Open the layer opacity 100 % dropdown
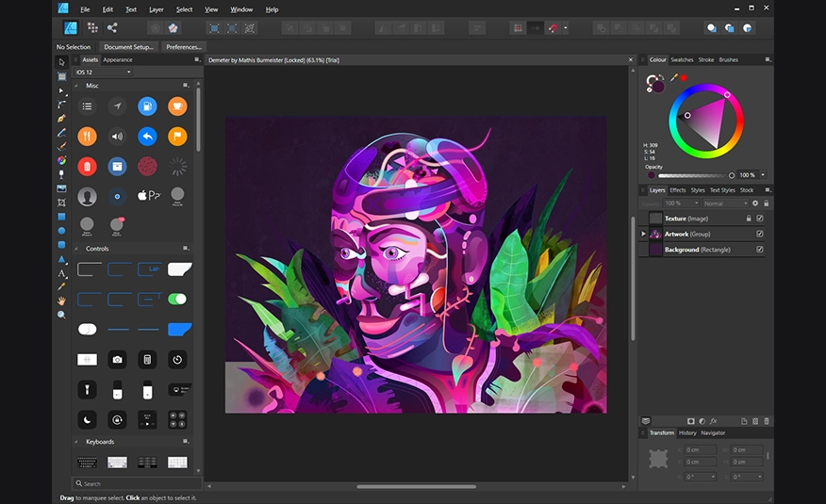 681,203
